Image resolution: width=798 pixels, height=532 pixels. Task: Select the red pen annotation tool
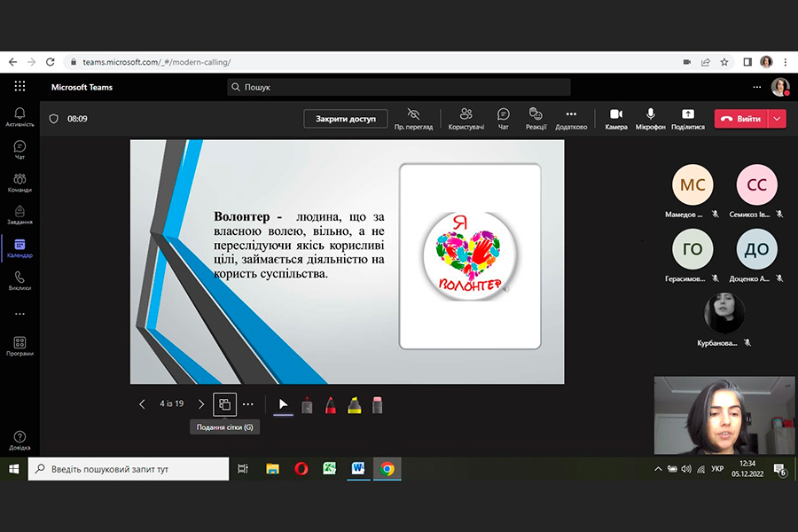[331, 405]
